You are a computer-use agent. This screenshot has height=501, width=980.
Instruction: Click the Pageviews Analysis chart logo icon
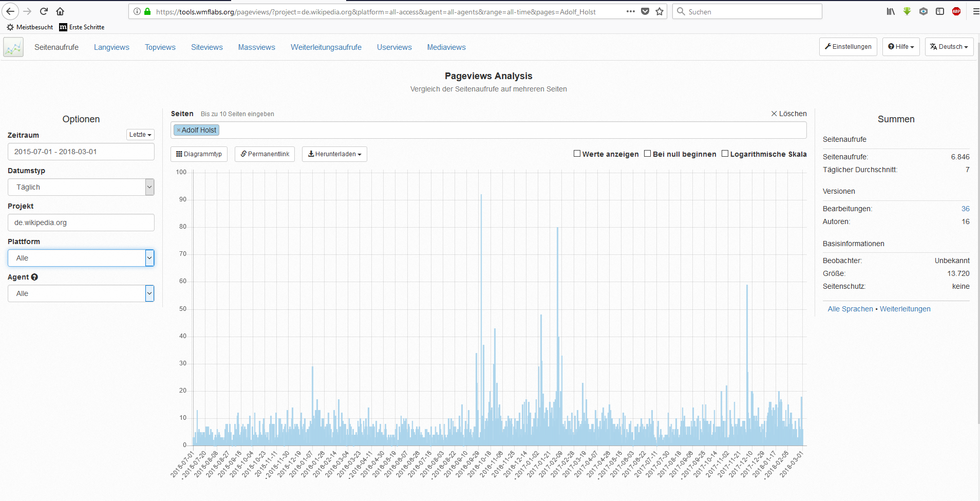[x=13, y=47]
